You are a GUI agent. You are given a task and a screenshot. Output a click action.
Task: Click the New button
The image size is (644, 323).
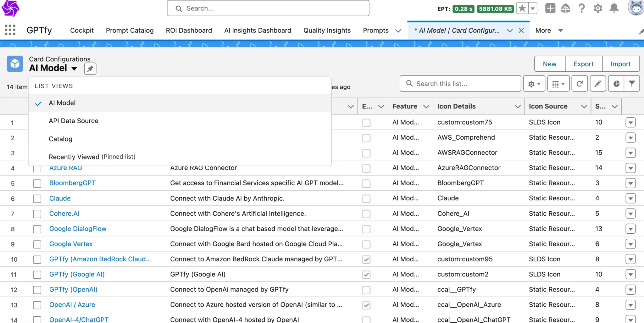[549, 64]
